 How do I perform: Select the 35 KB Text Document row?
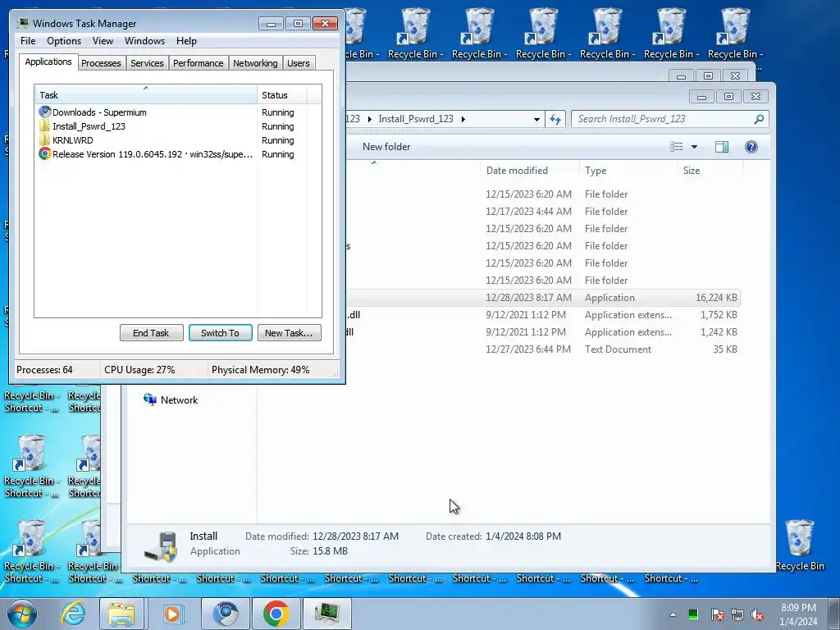click(543, 349)
